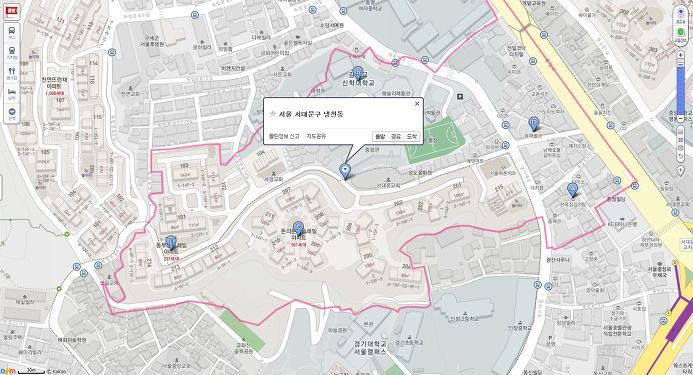Viewport: 693px width, 375px height.
Task: Show bus stops via the bus category icon
Action: [x=12, y=33]
